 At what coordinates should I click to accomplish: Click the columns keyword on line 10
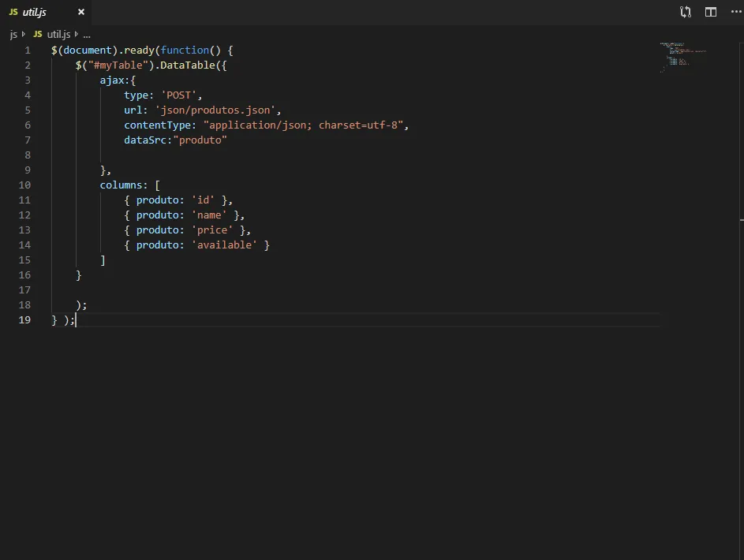(x=123, y=185)
